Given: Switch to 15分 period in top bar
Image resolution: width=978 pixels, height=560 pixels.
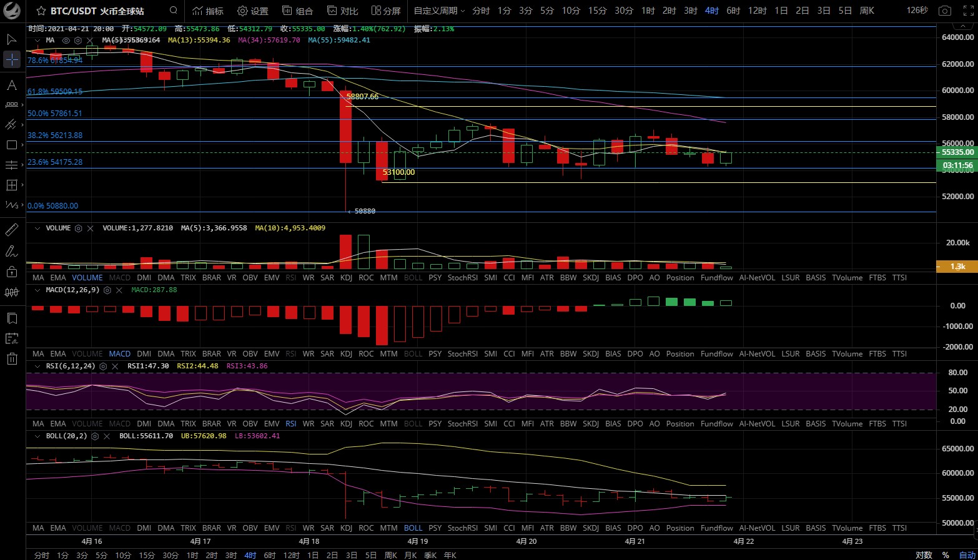Looking at the screenshot, I should click(597, 11).
